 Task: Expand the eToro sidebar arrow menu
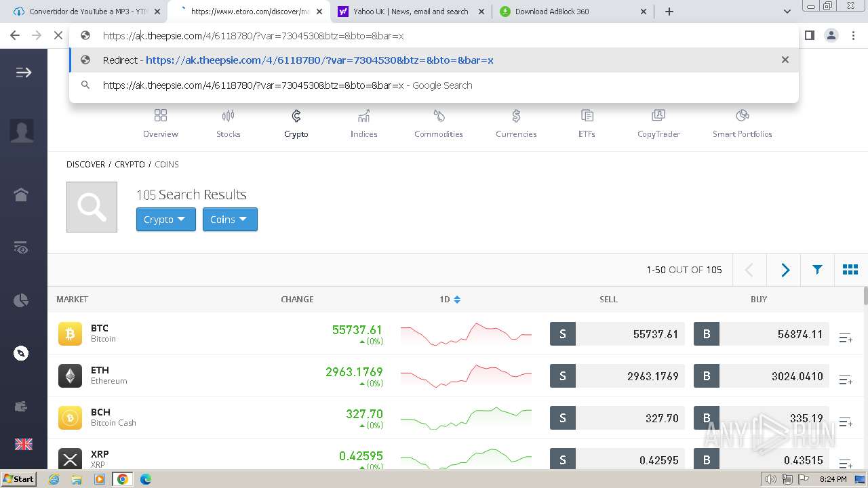(24, 73)
